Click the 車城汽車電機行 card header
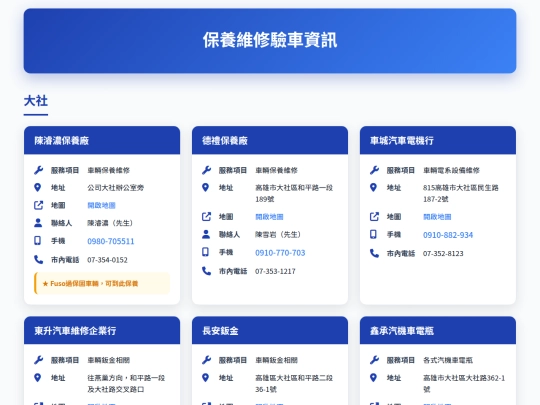This screenshot has width=540, height=405. [438, 140]
